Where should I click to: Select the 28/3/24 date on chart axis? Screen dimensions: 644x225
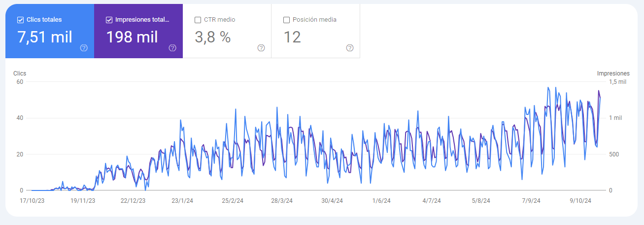(282, 201)
